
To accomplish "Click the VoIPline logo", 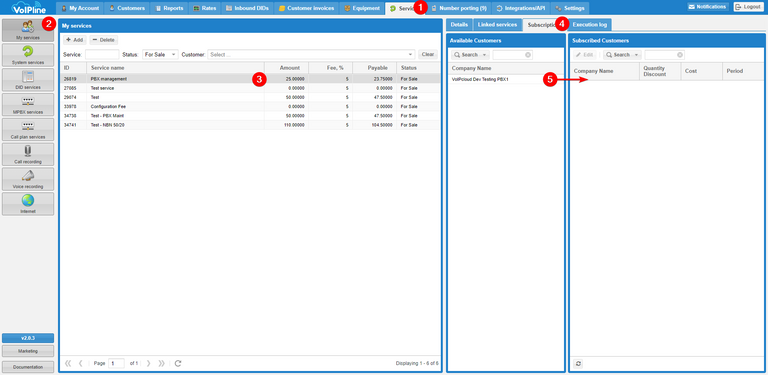I will click(x=28, y=7).
